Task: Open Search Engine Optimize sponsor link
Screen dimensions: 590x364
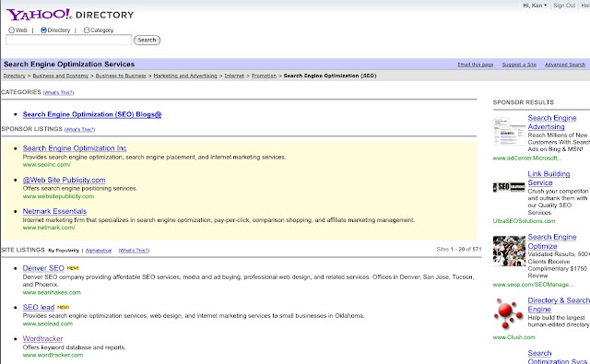Action: coord(552,241)
